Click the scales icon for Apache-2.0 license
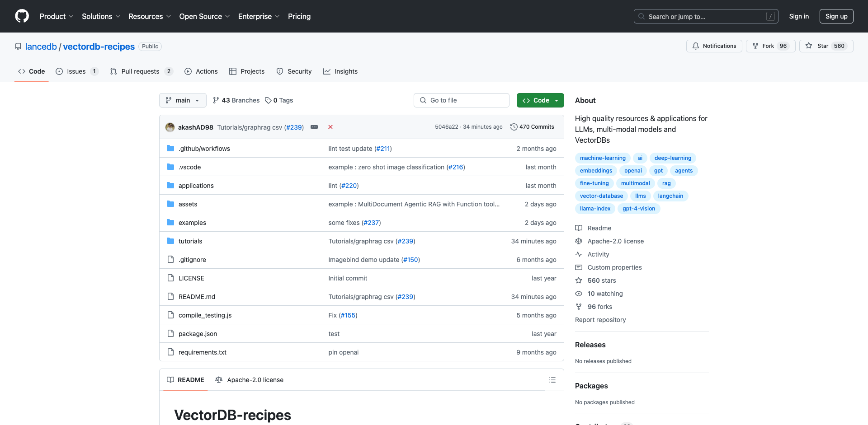The width and height of the screenshot is (868, 425). point(579,241)
